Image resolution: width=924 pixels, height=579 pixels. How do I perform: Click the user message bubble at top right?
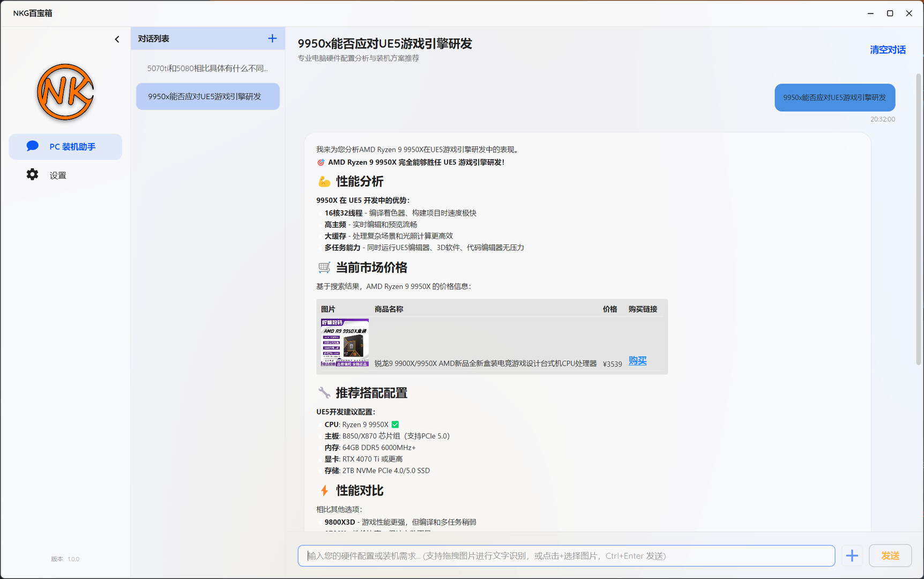tap(834, 98)
